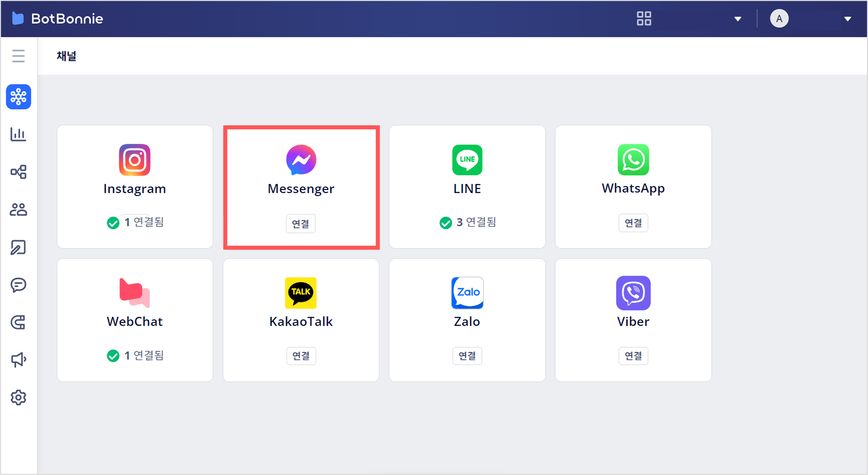Click 연결 button under WhatsApp
The height and width of the screenshot is (475, 868).
point(634,223)
